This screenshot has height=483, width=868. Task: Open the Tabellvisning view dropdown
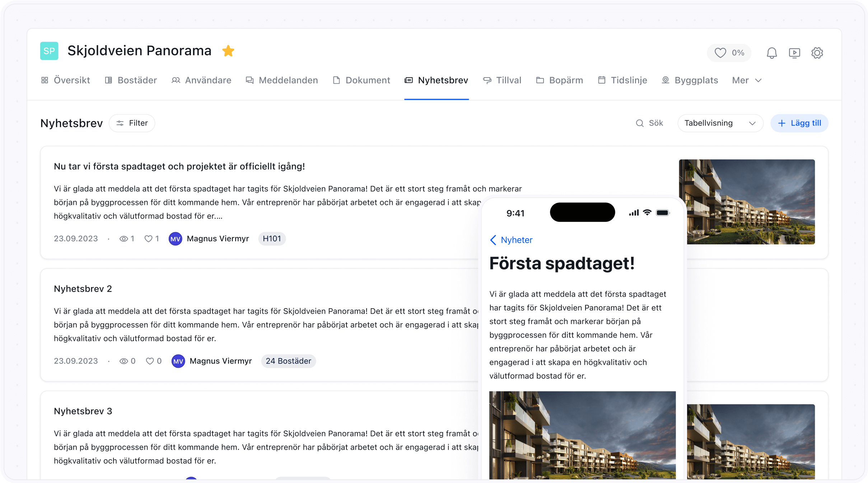(x=720, y=123)
